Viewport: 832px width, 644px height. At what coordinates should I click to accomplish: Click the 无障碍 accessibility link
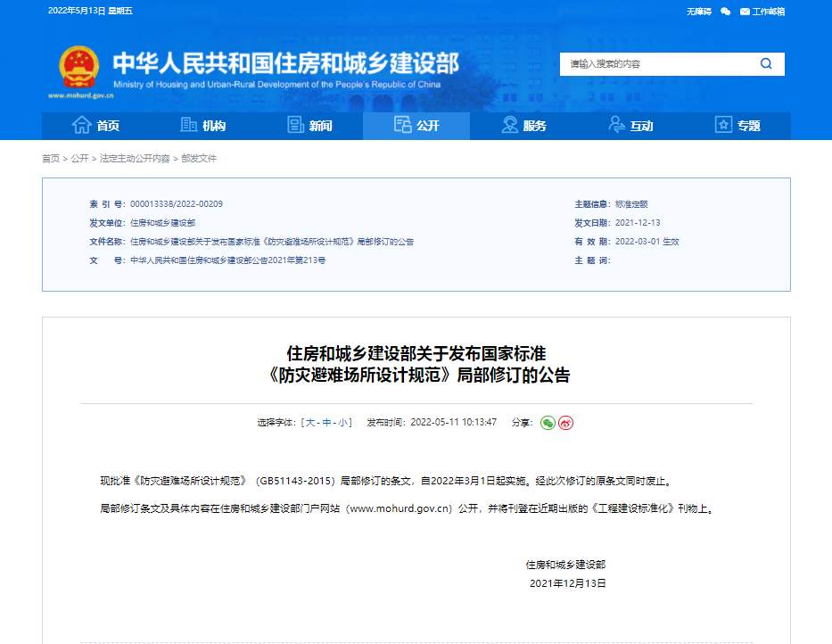click(x=699, y=12)
